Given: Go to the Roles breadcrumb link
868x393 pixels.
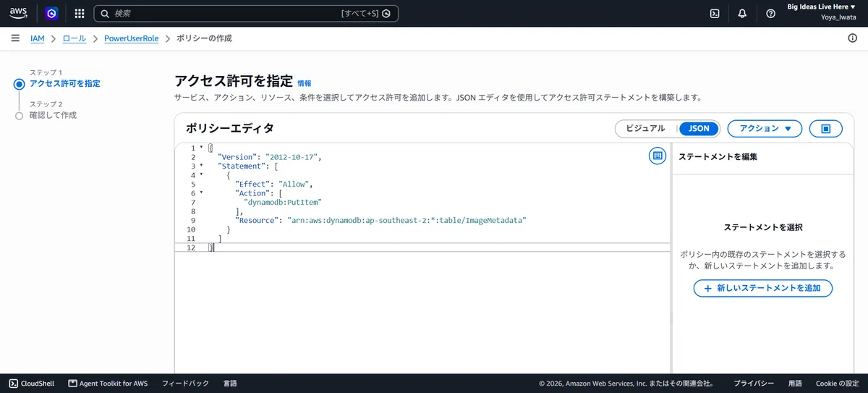Looking at the screenshot, I should (x=74, y=38).
